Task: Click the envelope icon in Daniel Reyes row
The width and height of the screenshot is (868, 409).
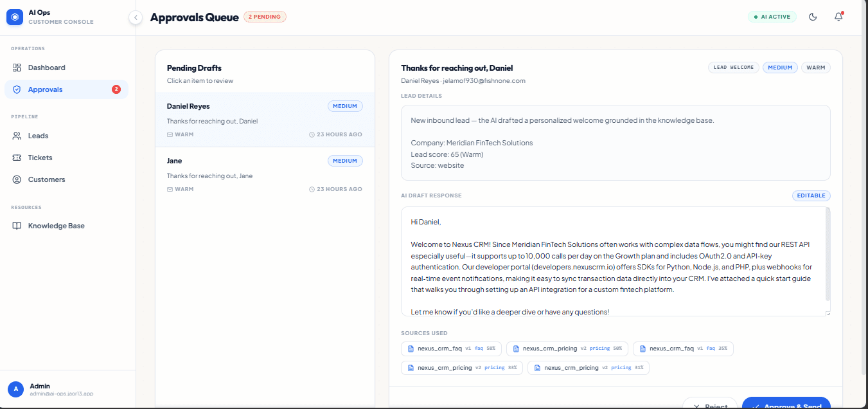Action: click(170, 134)
